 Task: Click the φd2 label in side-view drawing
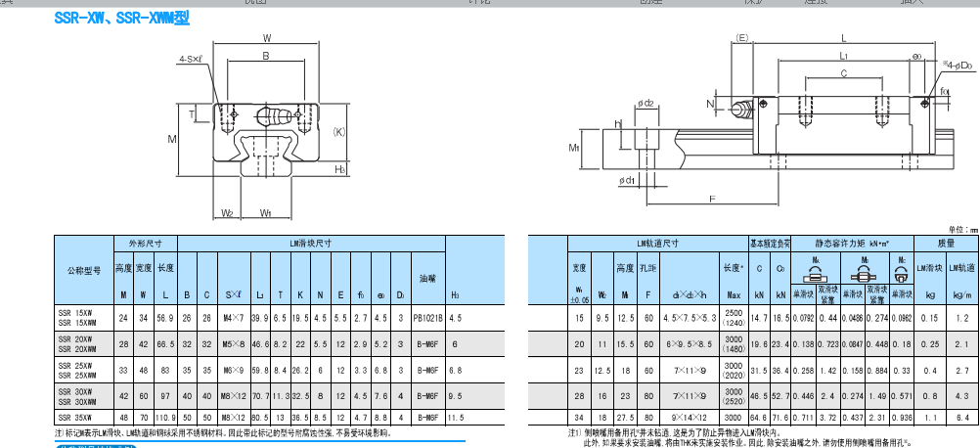[x=646, y=103]
